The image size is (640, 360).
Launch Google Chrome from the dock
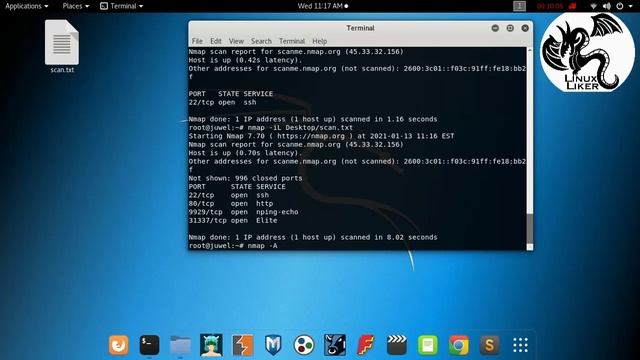pos(459,345)
